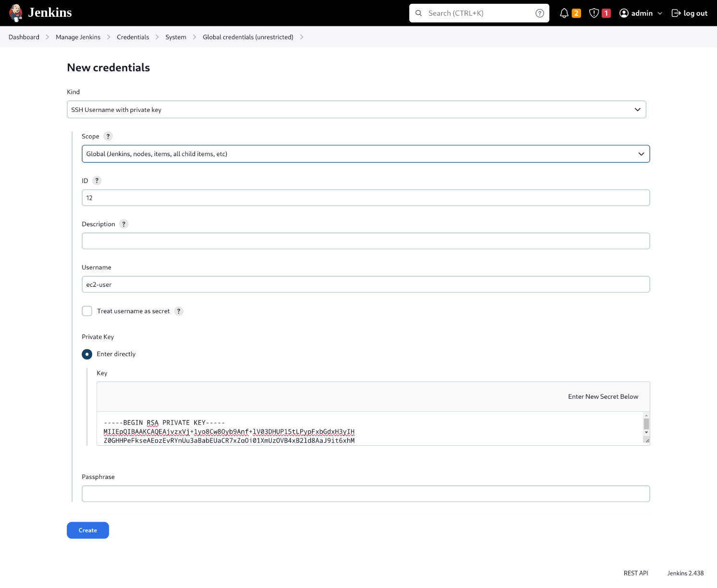The image size is (717, 588).
Task: Click the Jenkins 2.438 version link
Action: pyautogui.click(x=685, y=573)
